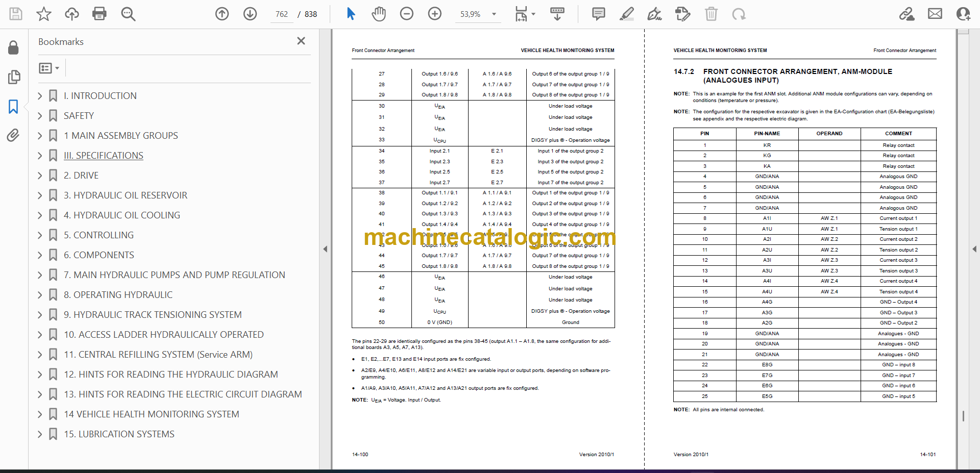Viewport: 980px width, 473px height.
Task: Click page number 14-101 in footer
Action: pyautogui.click(x=928, y=454)
